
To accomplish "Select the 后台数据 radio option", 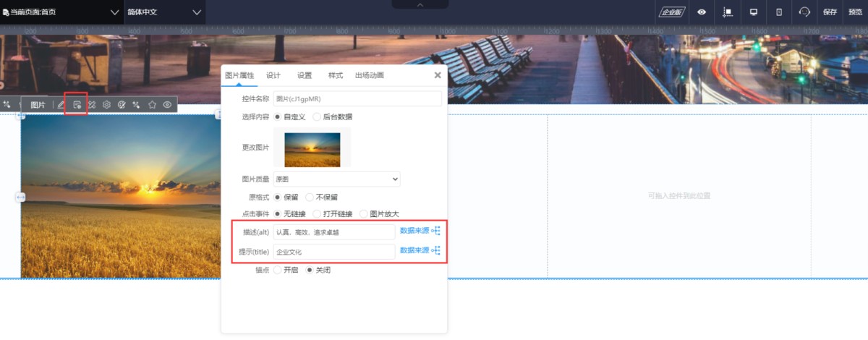I will pos(317,116).
